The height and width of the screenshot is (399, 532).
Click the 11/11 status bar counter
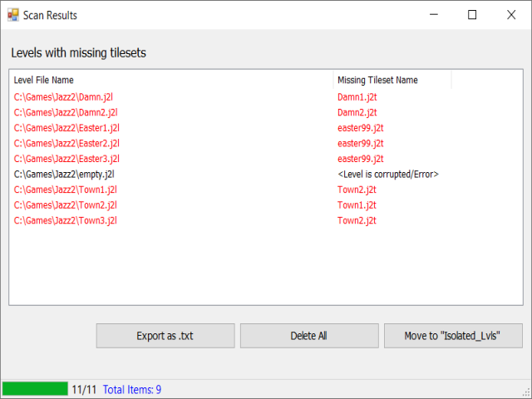click(84, 390)
